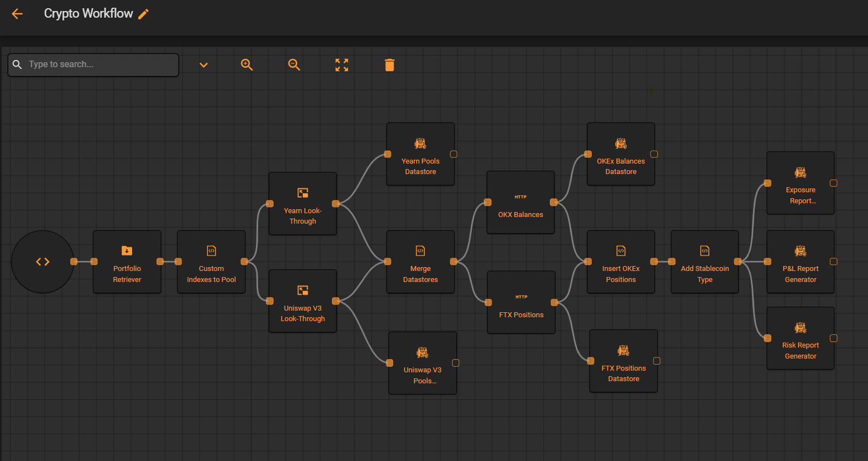Select the Yearn Pools Datastore icon
The width and height of the screenshot is (868, 461).
(x=421, y=144)
